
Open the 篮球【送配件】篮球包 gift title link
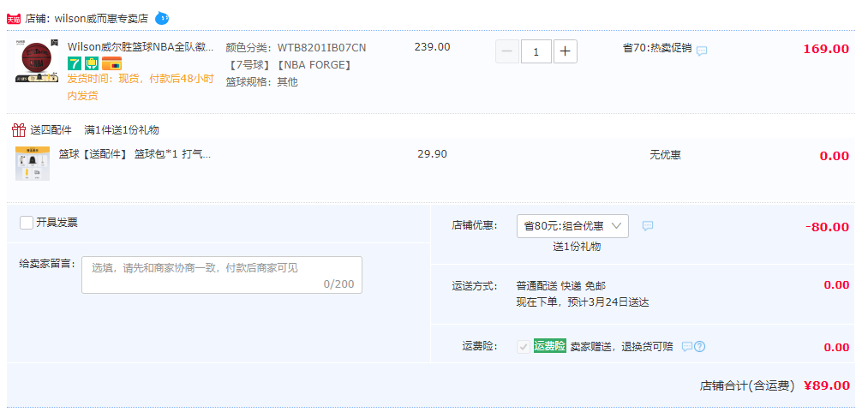click(x=135, y=154)
